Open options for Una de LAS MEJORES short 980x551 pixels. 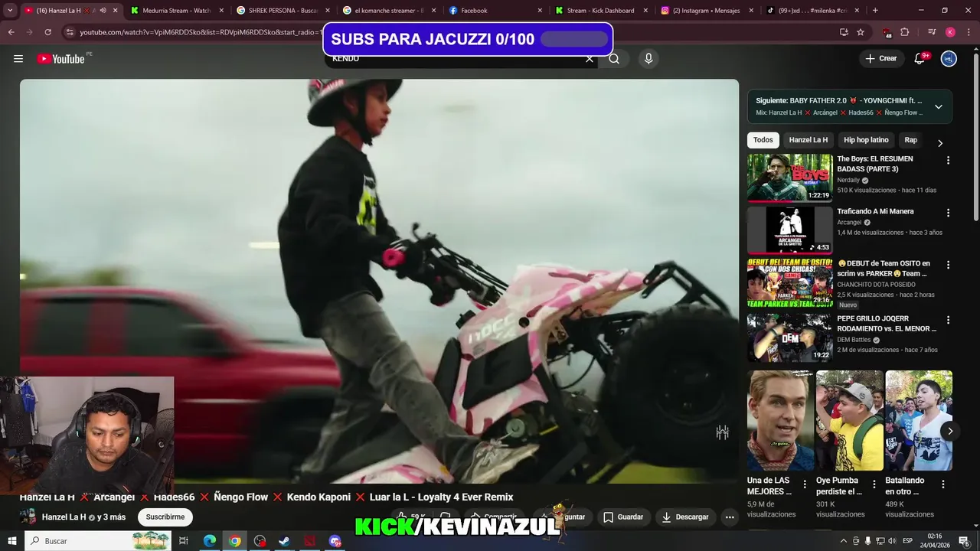(x=805, y=484)
